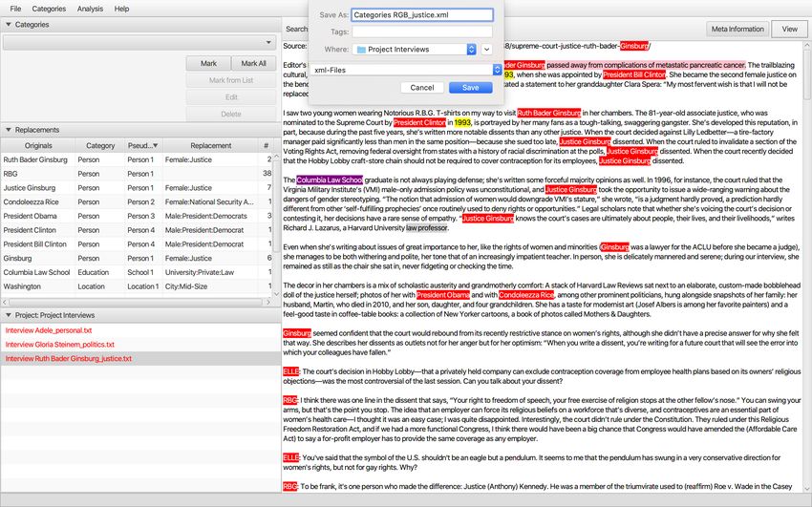Screen dimensions: 812x507
Task: Click the Delete button in Categories
Action: click(x=231, y=114)
